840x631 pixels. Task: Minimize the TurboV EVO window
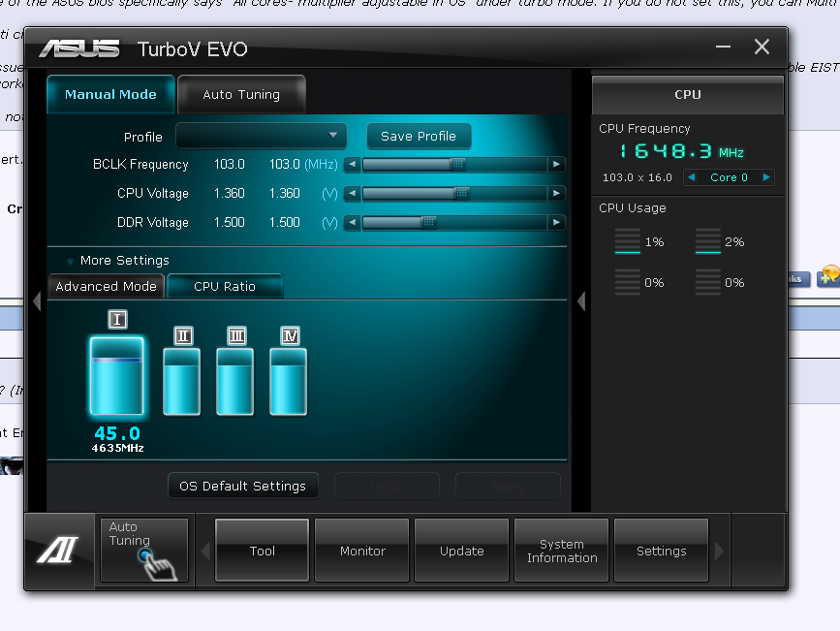point(723,47)
